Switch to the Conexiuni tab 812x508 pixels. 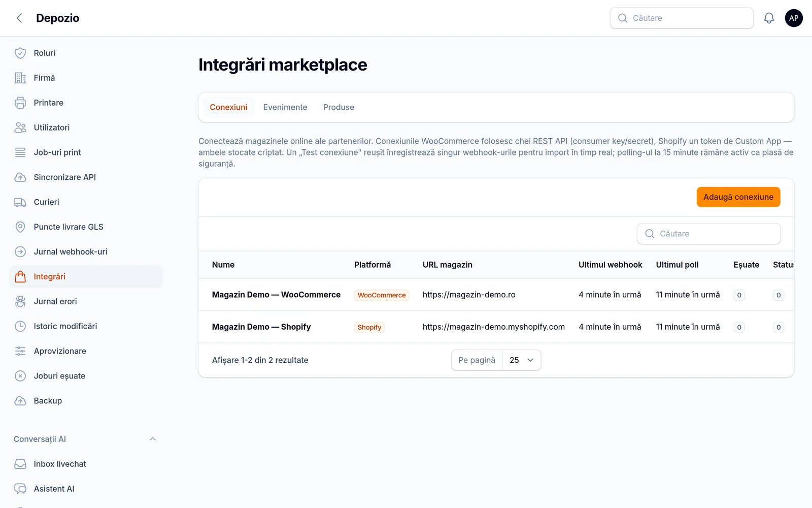[228, 107]
